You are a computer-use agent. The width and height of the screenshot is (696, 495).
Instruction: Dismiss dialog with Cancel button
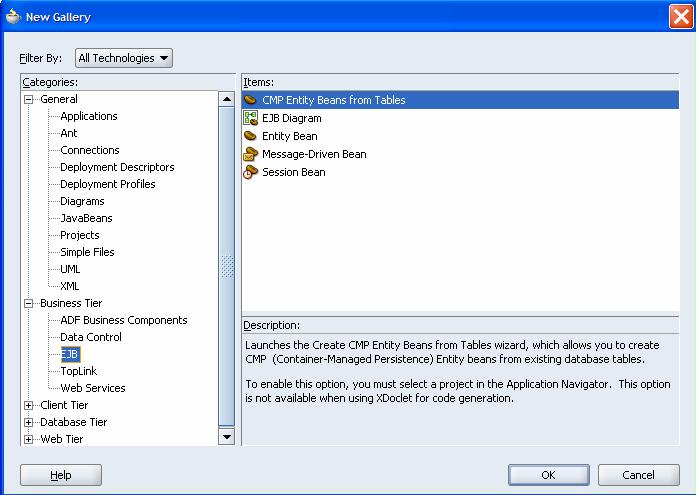639,475
